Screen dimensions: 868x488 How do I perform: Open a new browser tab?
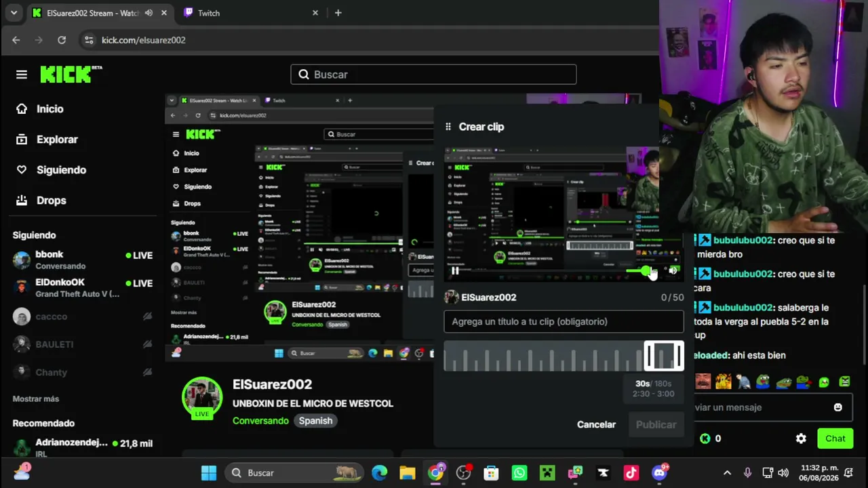click(338, 13)
